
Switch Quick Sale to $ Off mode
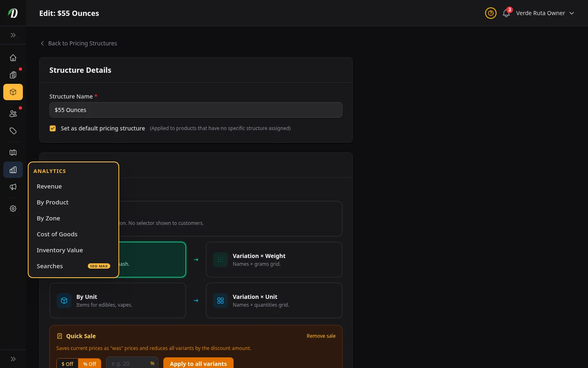[67, 364]
